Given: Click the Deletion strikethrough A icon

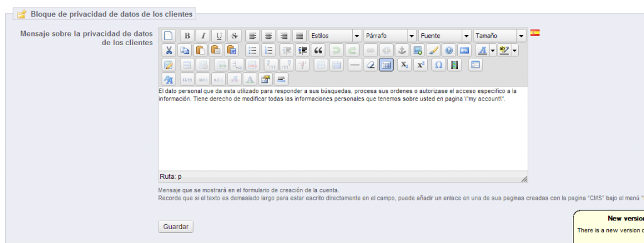Looking at the screenshot, I should pyautogui.click(x=235, y=79).
